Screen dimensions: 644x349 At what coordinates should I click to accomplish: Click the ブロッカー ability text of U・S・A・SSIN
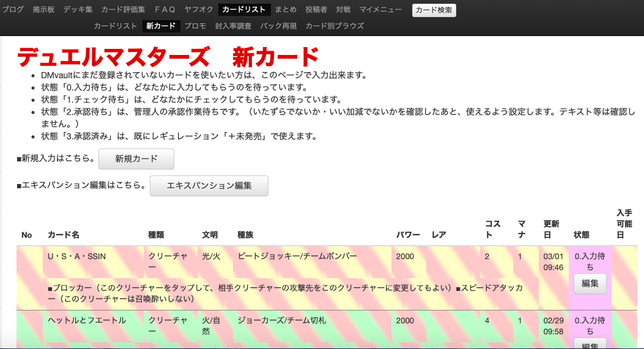[286, 293]
